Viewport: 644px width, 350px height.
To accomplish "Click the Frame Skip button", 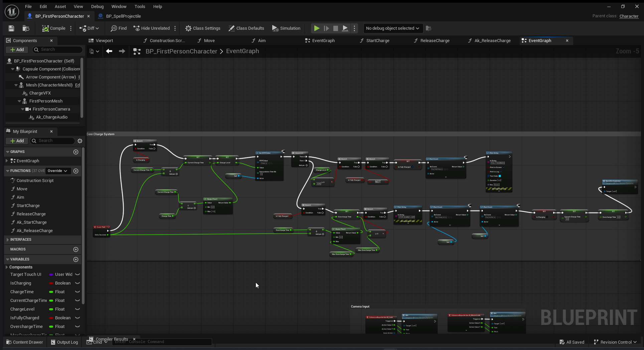I will point(326,28).
